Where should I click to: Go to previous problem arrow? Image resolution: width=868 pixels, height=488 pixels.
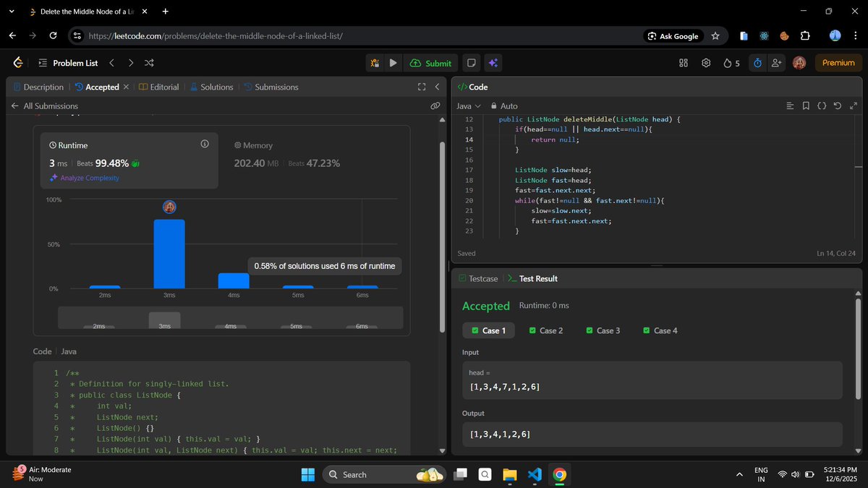point(111,63)
